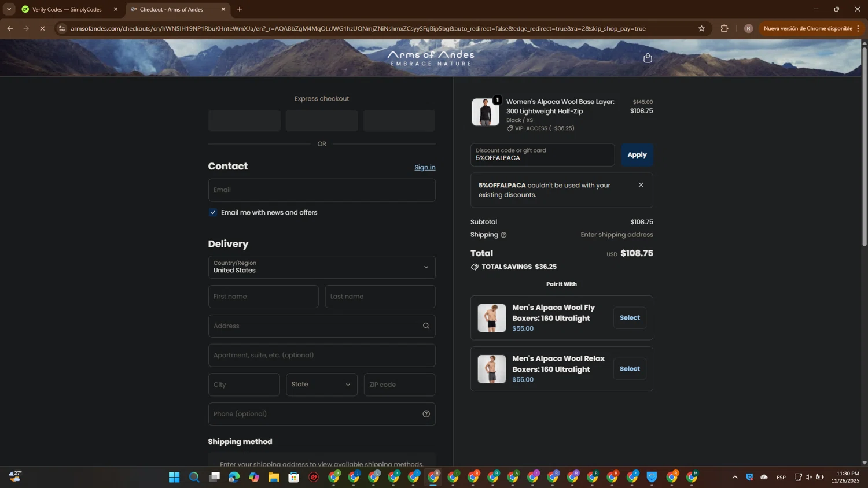Click the phone field help question icon
The height and width of the screenshot is (488, 868).
(x=426, y=414)
